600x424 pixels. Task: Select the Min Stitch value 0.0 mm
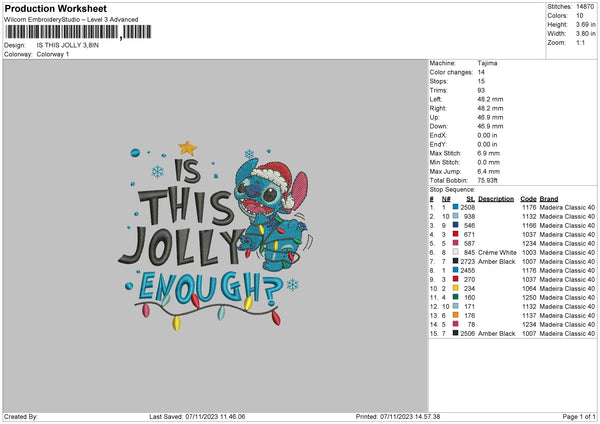(x=489, y=162)
